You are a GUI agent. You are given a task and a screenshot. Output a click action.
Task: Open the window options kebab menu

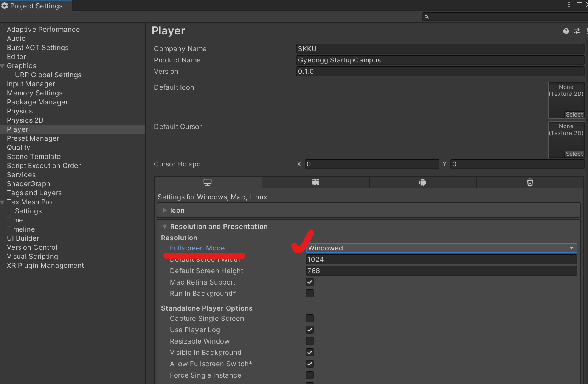pyautogui.click(x=569, y=5)
